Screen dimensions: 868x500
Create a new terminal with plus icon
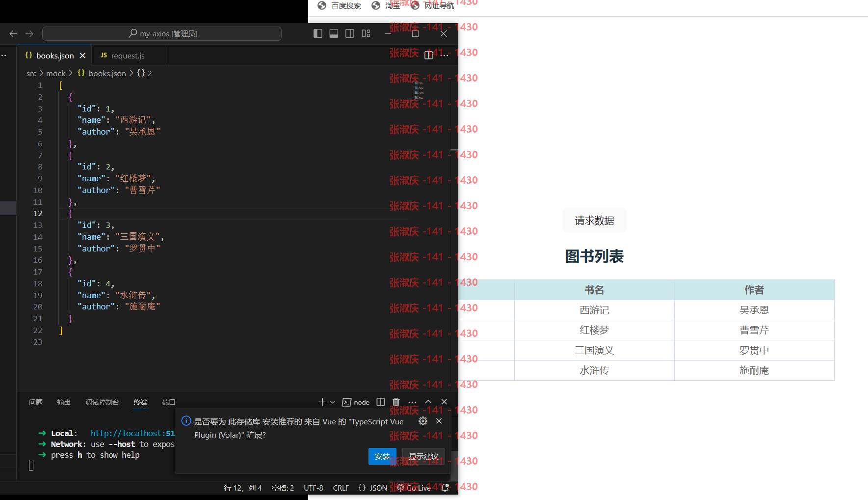click(322, 402)
